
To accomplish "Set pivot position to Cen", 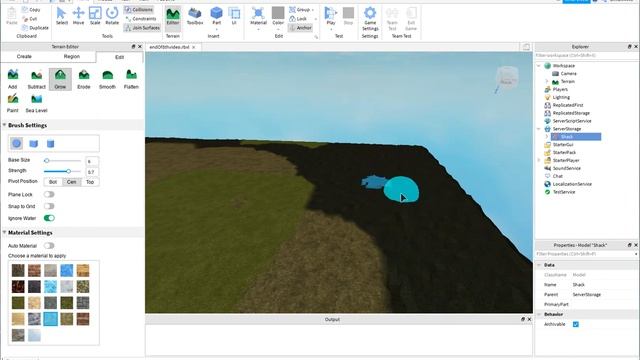I will 71,182.
